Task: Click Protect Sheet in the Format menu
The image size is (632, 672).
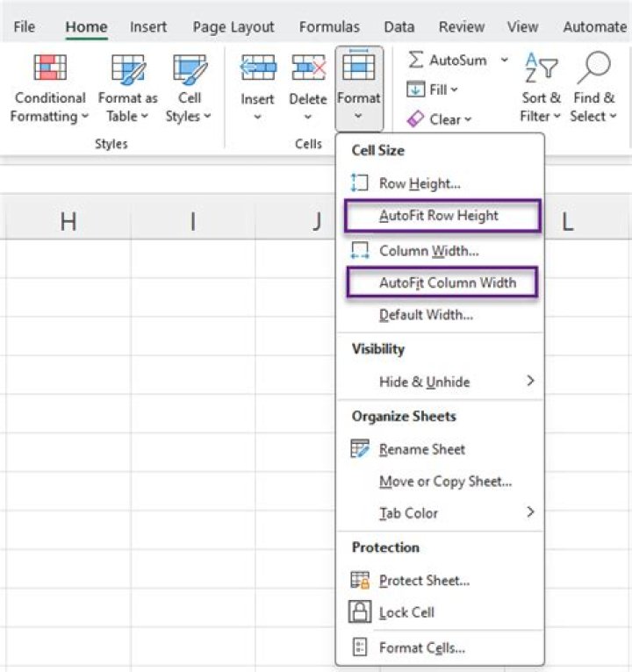Action: pos(424,581)
